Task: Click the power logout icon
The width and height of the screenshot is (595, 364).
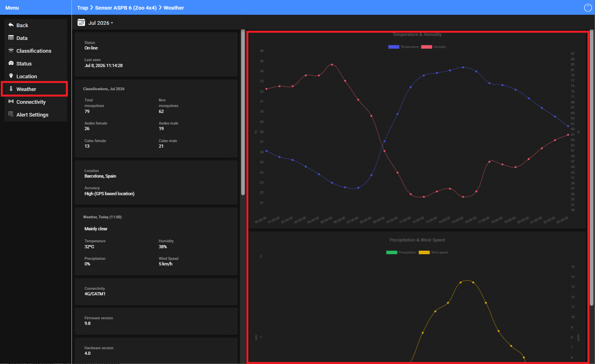Action: 588,8
